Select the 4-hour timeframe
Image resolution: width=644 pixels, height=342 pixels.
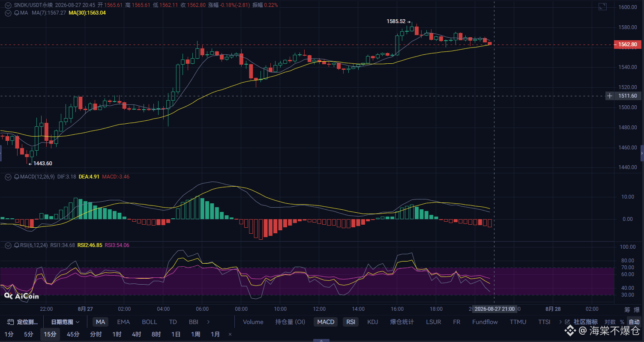click(136, 334)
